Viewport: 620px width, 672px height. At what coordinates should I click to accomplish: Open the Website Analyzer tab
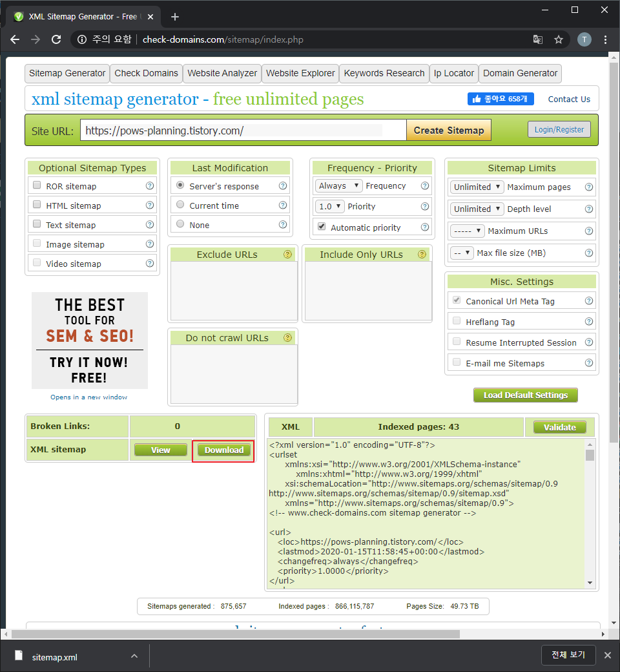pyautogui.click(x=222, y=73)
